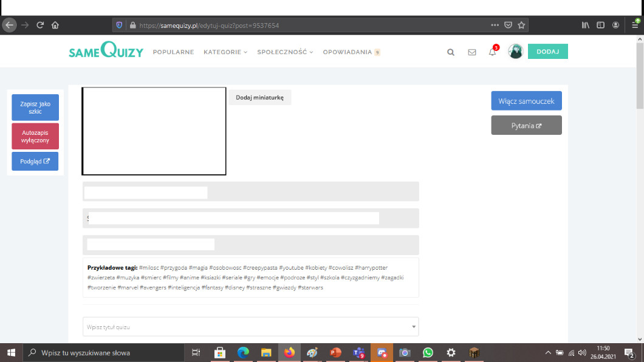Toggle the Autozapis wyłączony button

35,136
